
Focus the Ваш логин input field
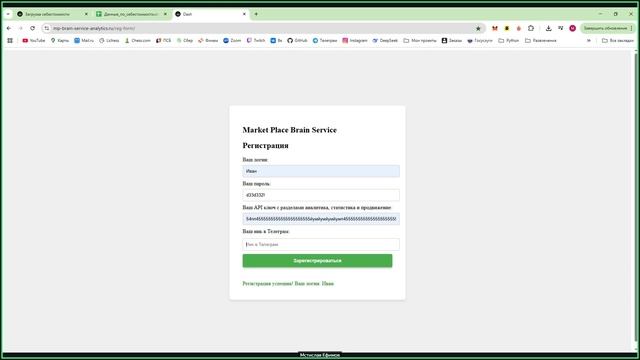(x=321, y=171)
